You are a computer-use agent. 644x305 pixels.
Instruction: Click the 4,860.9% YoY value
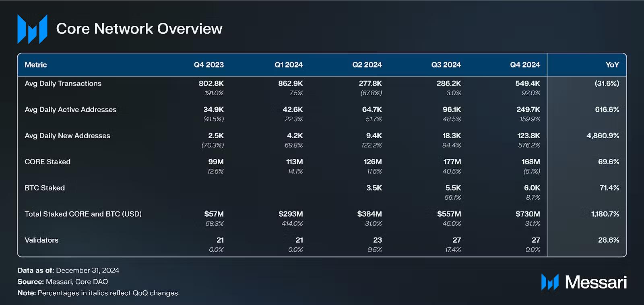pyautogui.click(x=603, y=136)
